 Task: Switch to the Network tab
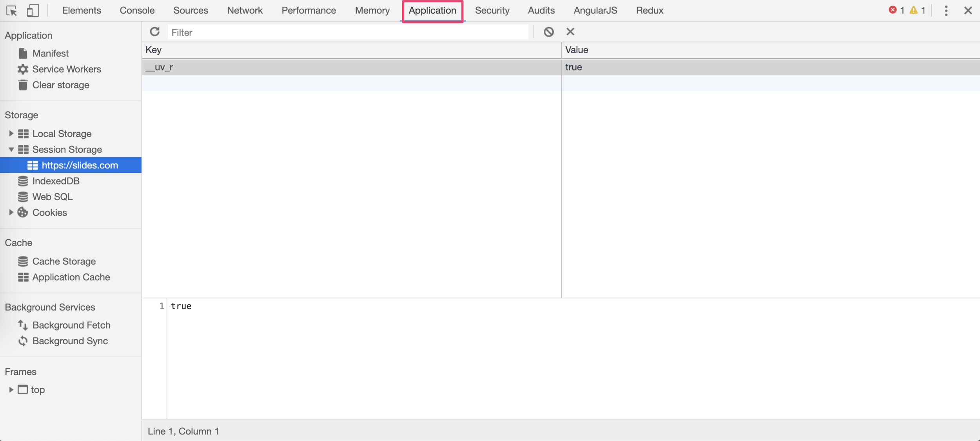click(245, 11)
